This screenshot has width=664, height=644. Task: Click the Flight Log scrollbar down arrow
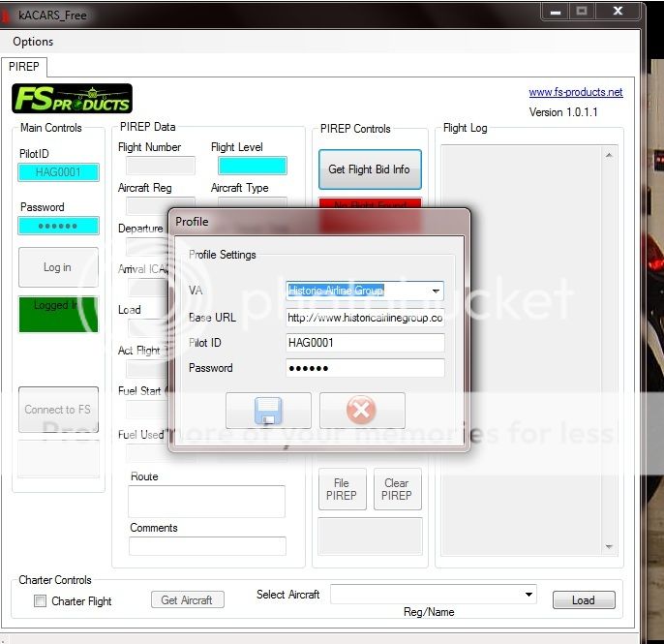(x=609, y=546)
